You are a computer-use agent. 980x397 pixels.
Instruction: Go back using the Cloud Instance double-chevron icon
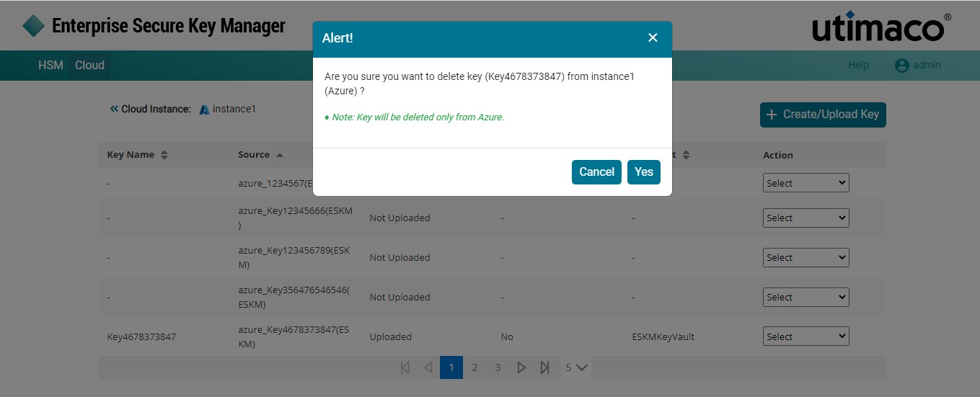pos(114,109)
